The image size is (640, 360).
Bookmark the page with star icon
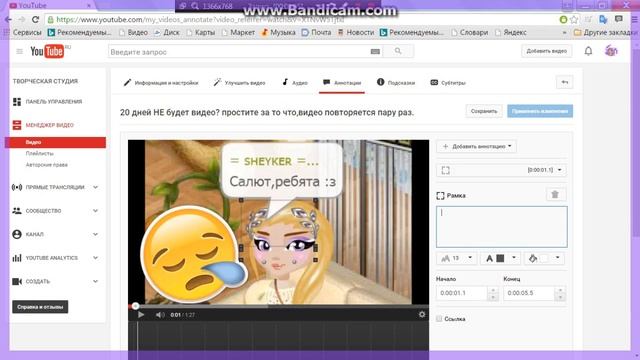click(x=574, y=19)
